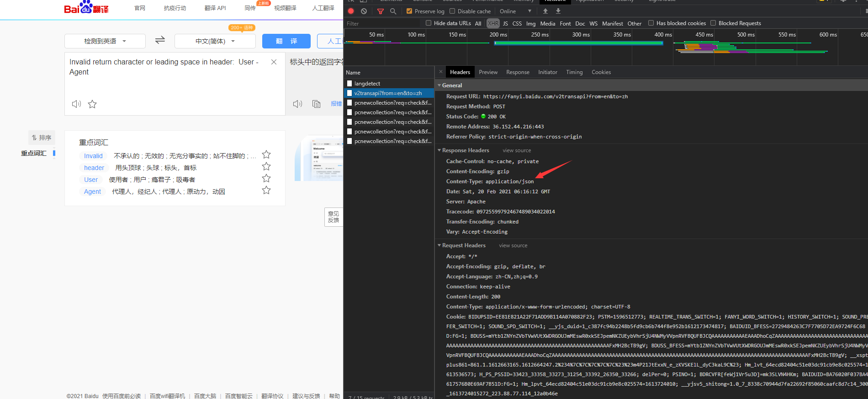Screen dimensions: 868x399
Task: Toggle Hide data URLs checkbox
Action: pyautogui.click(x=429, y=23)
